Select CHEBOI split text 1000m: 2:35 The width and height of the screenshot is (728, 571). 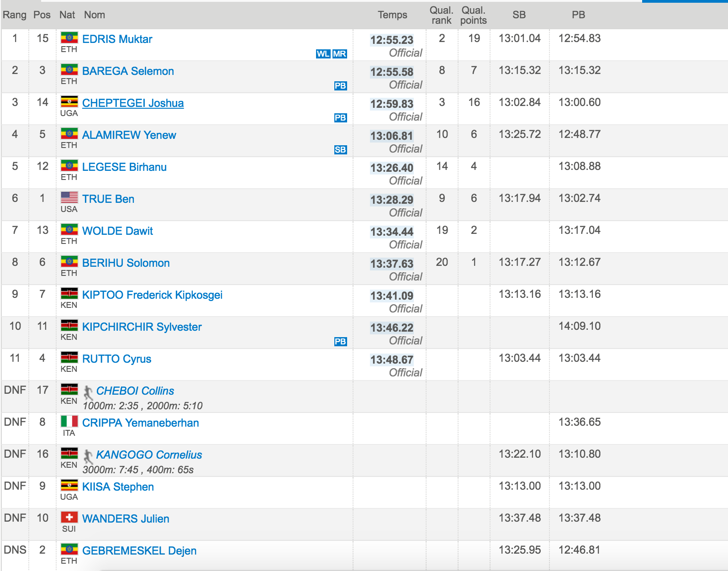click(111, 406)
